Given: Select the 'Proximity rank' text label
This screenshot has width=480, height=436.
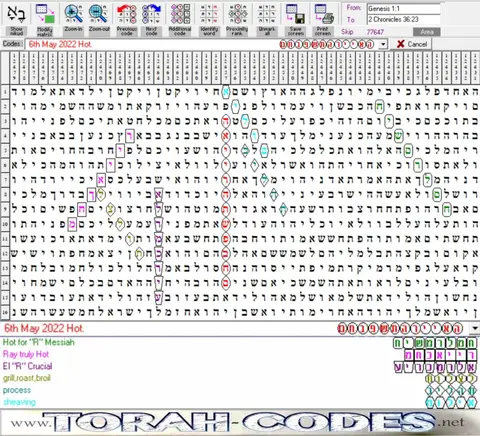Looking at the screenshot, I should click(x=237, y=31).
